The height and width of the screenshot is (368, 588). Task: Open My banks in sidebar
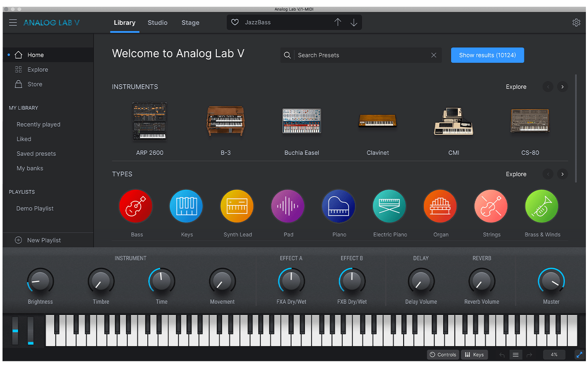(30, 168)
